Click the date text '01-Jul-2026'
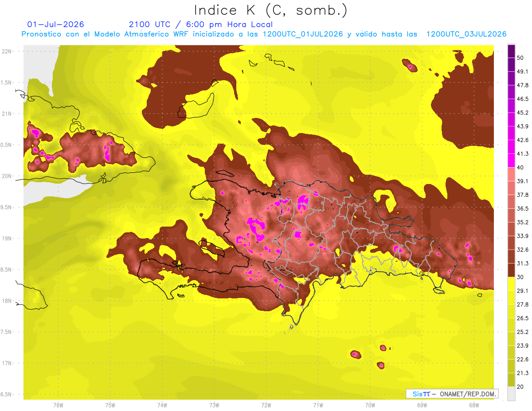This screenshot has width=532, height=411. [55, 24]
